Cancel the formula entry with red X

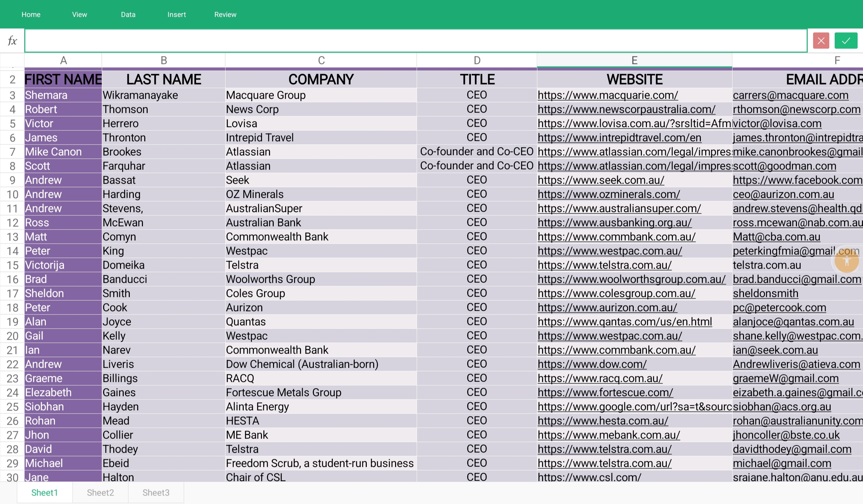821,41
